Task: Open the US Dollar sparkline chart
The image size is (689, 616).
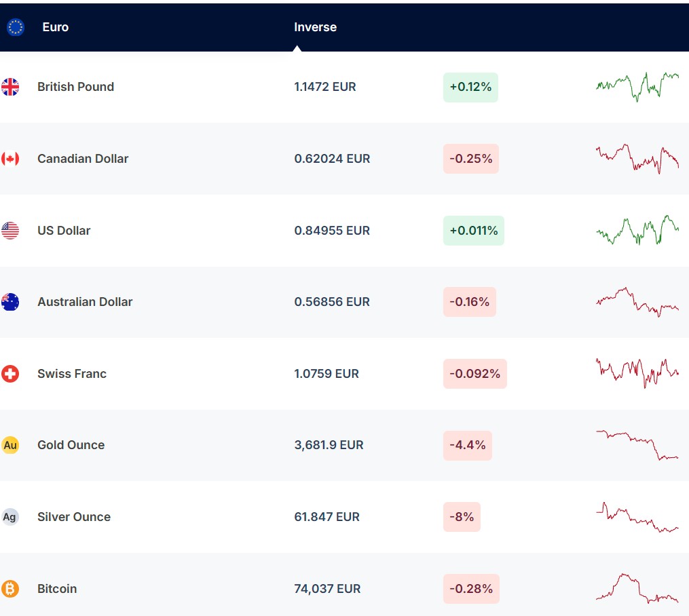Action: point(637,231)
